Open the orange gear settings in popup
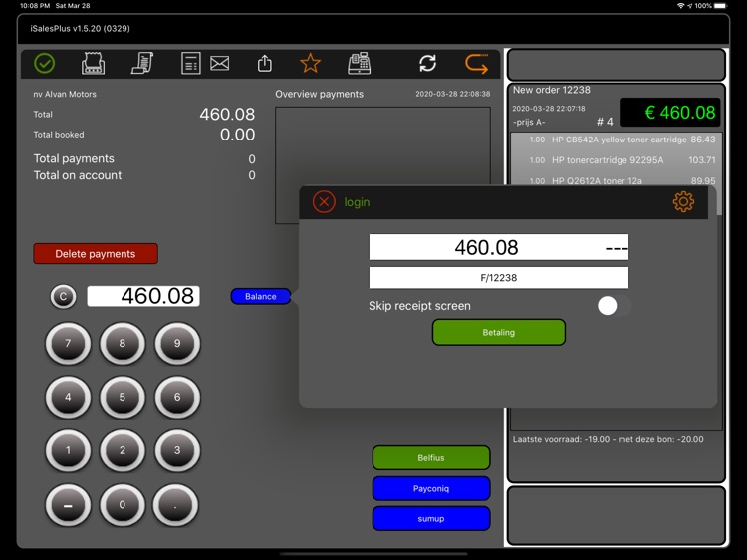The width and height of the screenshot is (747, 560). [x=683, y=202]
